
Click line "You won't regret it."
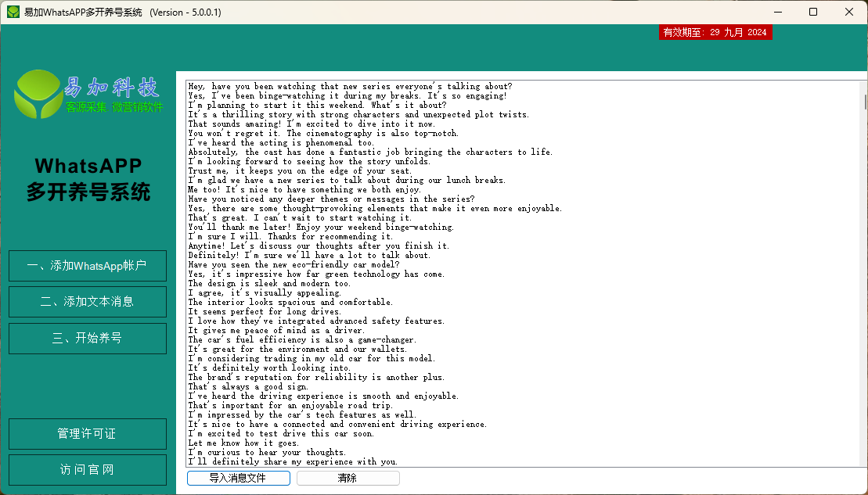323,133
